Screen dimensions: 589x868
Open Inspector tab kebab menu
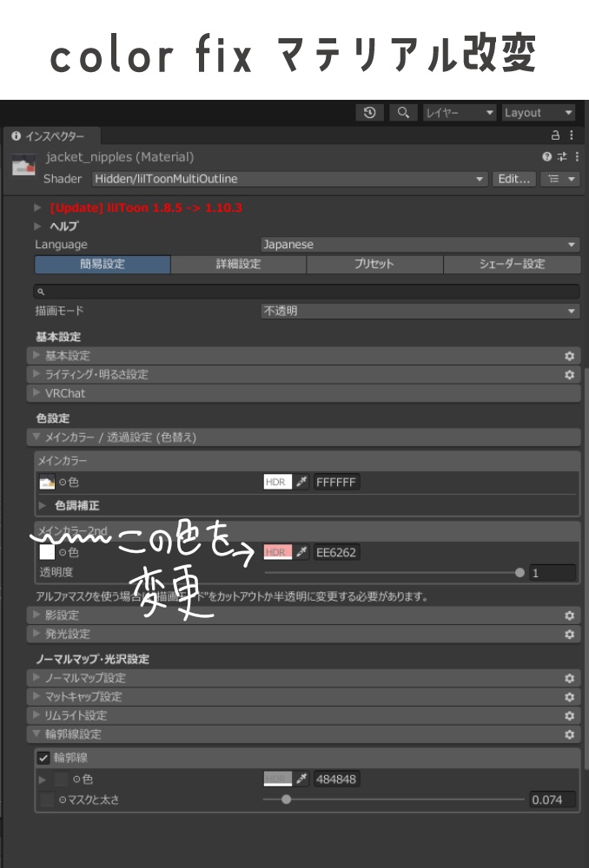tap(572, 135)
